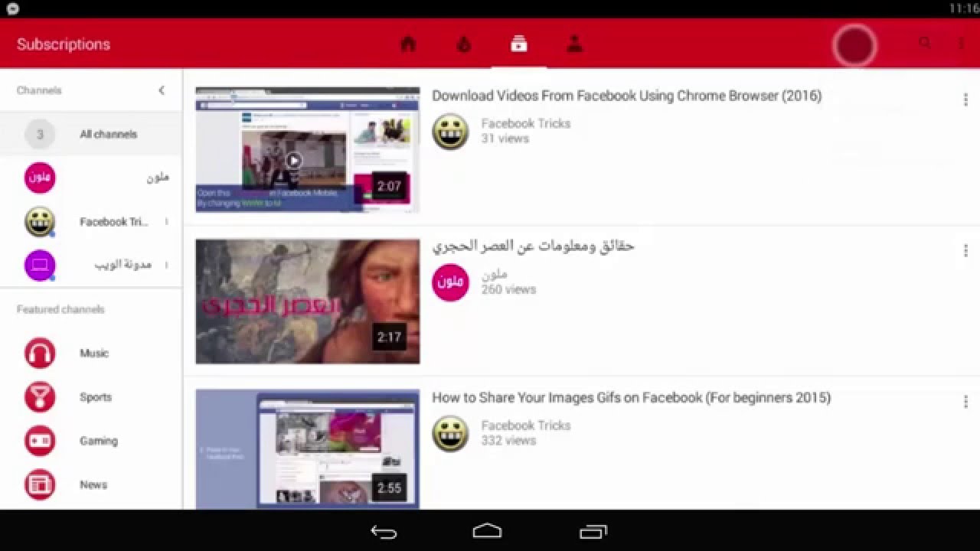
Task: Click the 31 views text
Action: pyautogui.click(x=505, y=139)
